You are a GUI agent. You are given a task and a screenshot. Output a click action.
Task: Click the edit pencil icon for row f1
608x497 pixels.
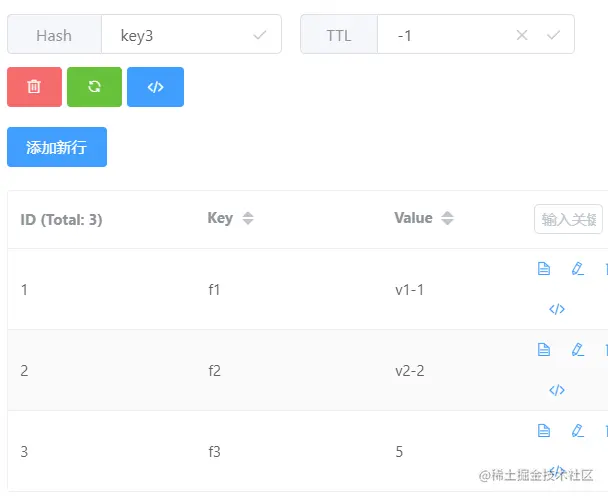point(577,268)
